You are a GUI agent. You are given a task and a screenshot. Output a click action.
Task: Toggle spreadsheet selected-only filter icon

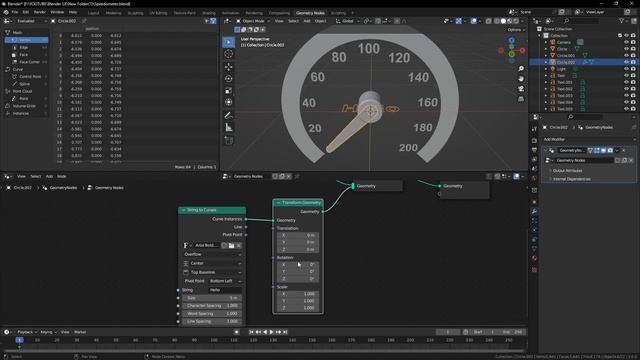(207, 21)
